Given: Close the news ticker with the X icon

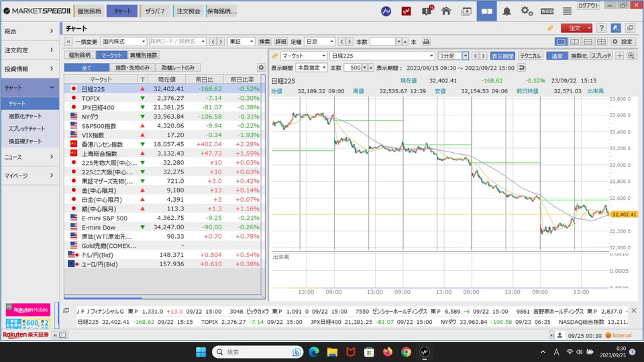Looking at the screenshot, I should 634,310.
